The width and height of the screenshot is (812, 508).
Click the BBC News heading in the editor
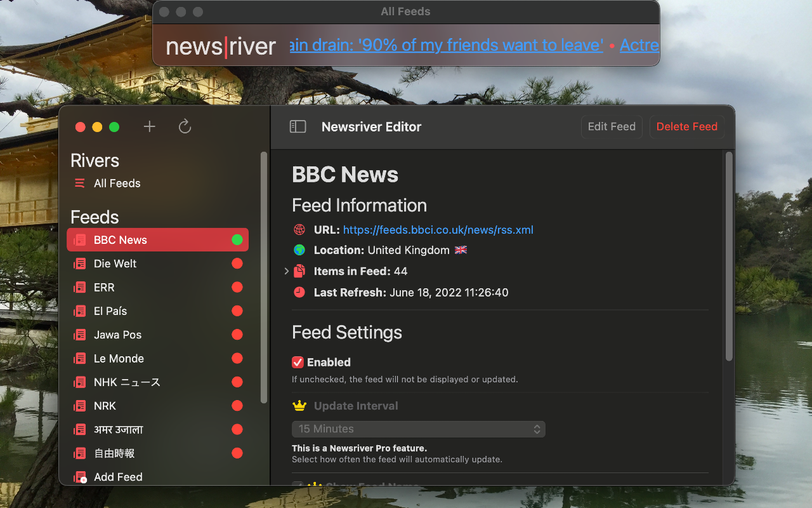point(345,175)
